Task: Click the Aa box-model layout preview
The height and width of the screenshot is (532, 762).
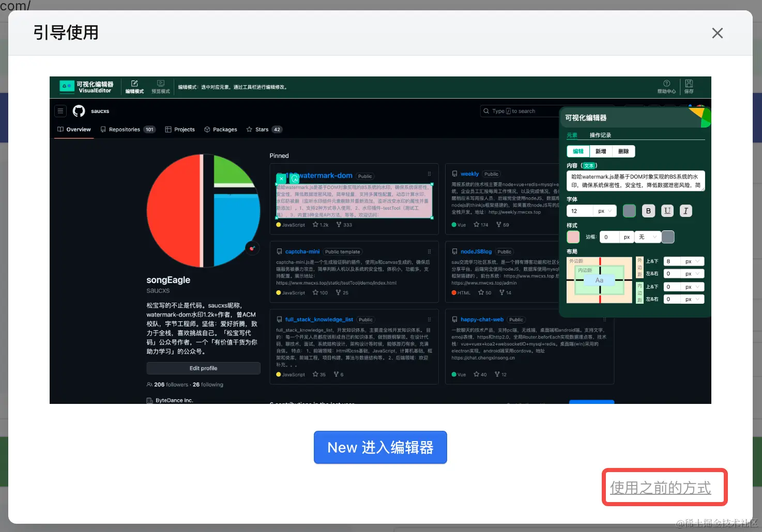Action: tap(600, 280)
